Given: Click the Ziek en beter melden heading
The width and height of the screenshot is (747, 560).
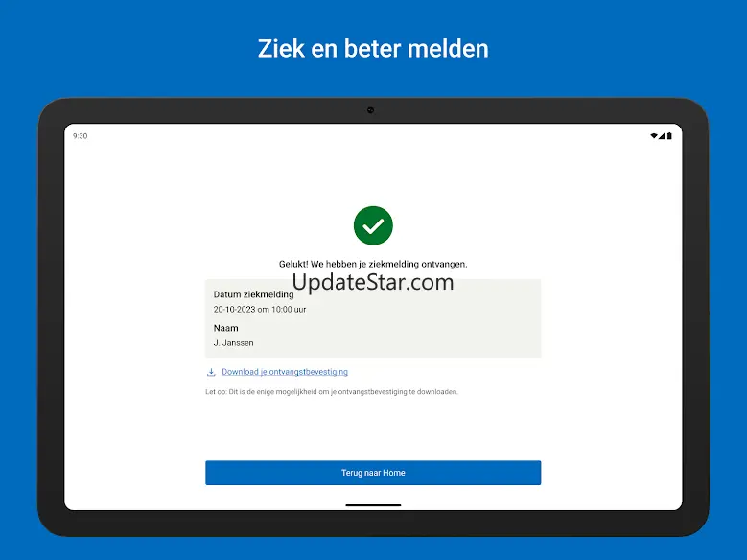Looking at the screenshot, I should click(373, 49).
